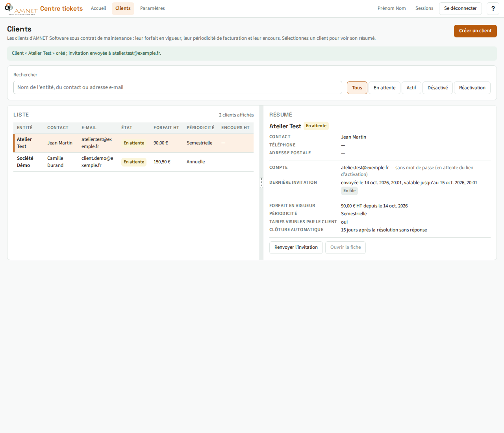504x433 pixels.
Task: Open the Sessions link
Action: click(424, 8)
